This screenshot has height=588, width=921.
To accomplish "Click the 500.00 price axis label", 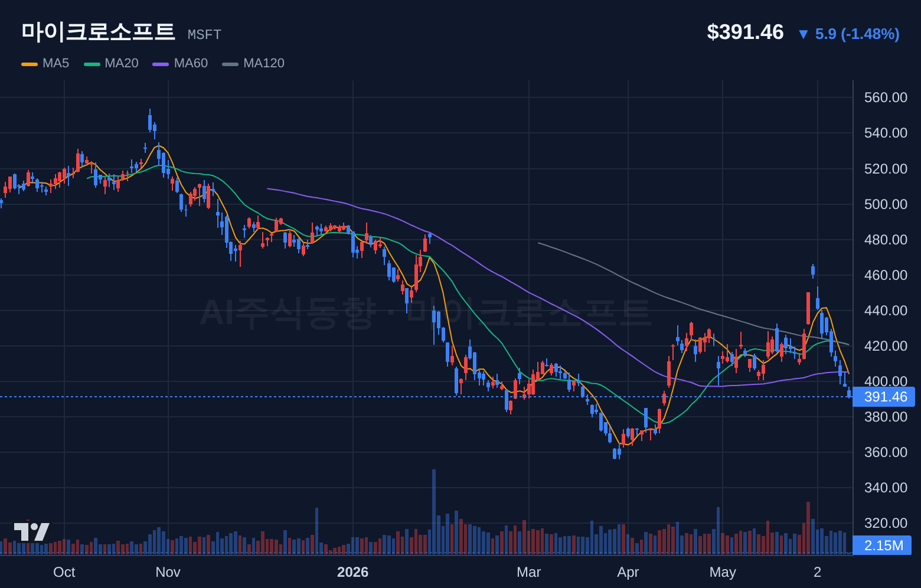I will (886, 204).
